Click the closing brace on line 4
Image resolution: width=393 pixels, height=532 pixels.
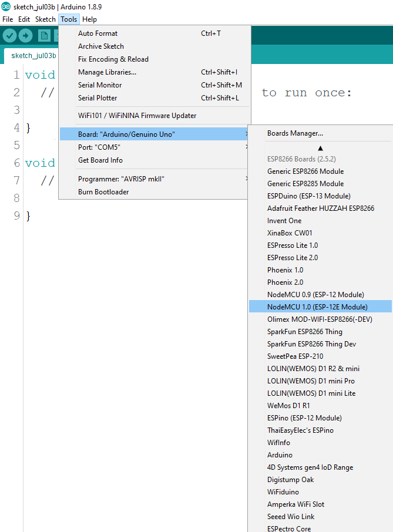(29, 127)
